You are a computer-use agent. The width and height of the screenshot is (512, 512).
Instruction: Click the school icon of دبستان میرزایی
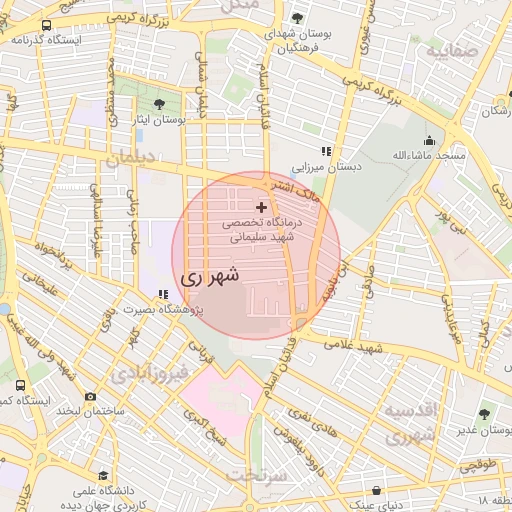click(326, 151)
